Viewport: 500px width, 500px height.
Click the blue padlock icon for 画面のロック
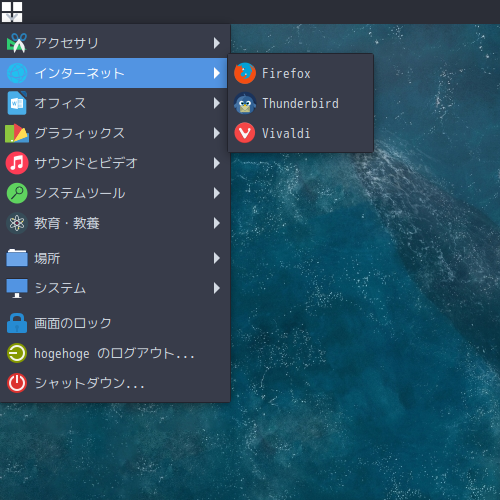pos(17,323)
